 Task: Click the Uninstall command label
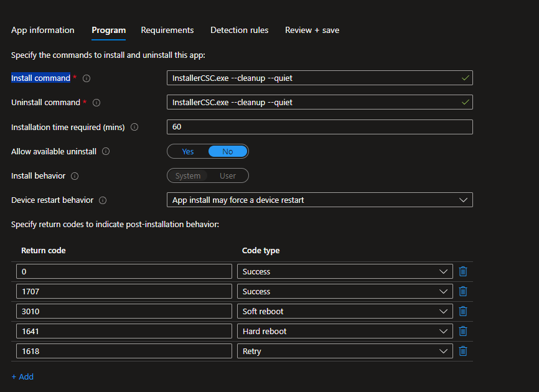tap(45, 103)
